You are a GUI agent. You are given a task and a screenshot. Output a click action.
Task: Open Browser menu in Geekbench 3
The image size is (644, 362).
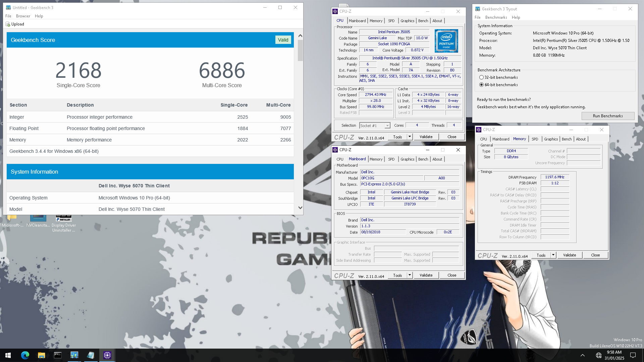(x=23, y=16)
